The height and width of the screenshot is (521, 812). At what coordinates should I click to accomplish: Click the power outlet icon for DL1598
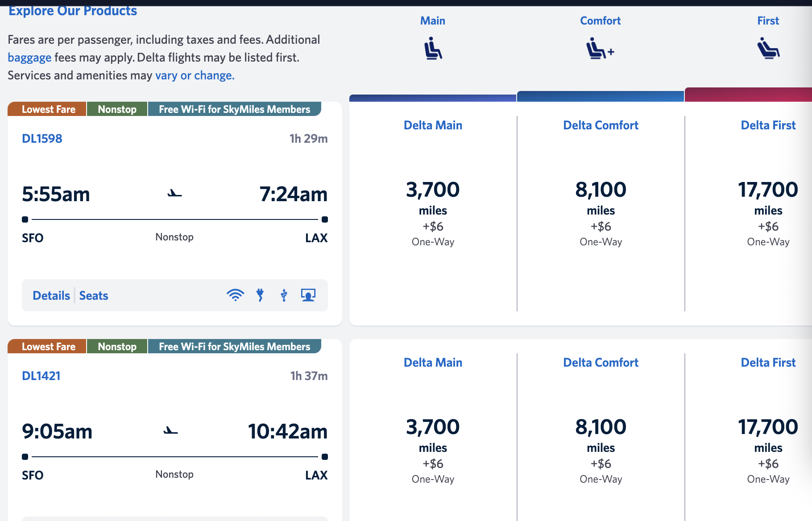pos(260,295)
